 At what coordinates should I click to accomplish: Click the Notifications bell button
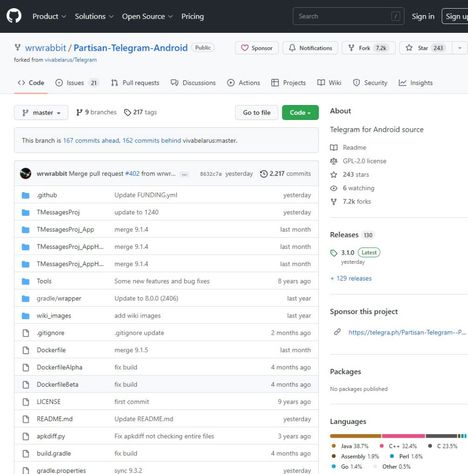(x=310, y=48)
